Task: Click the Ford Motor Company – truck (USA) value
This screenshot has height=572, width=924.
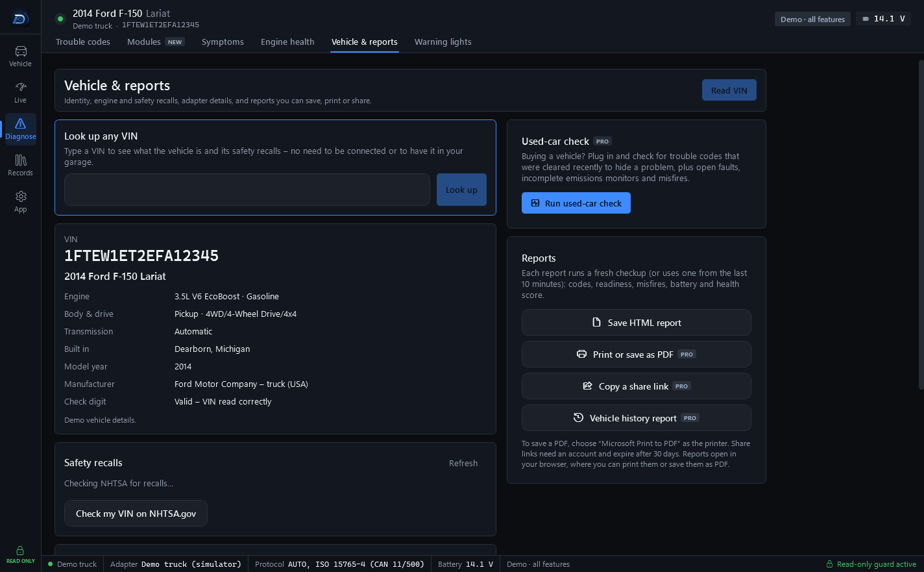Action: click(241, 384)
